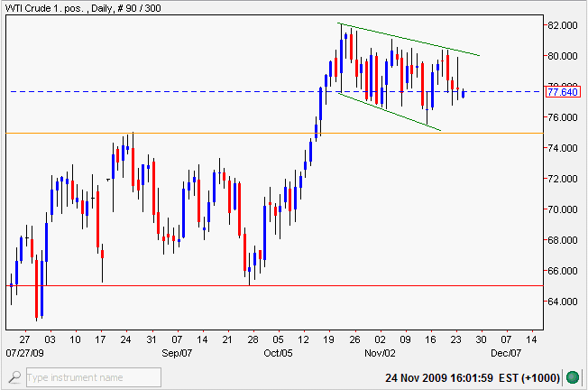Click the 64.000 price axis label
588x390 pixels.
pyautogui.click(x=562, y=302)
